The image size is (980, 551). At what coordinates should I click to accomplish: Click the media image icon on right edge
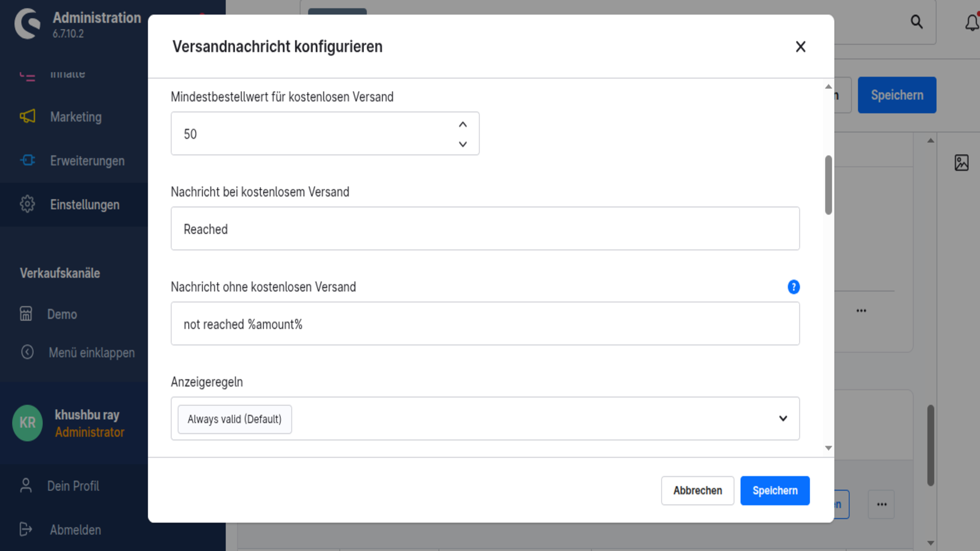tap(962, 163)
